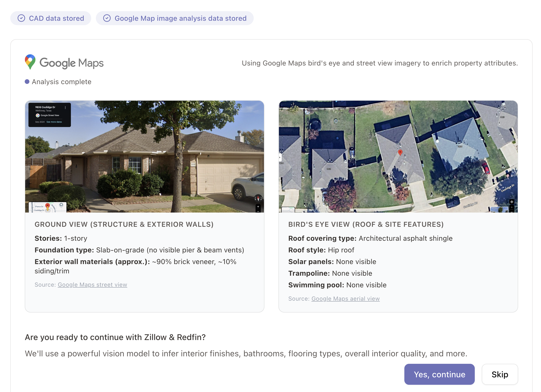Click the red location pin on aerial roof
The width and height of the screenshot is (541, 392).
[400, 152]
